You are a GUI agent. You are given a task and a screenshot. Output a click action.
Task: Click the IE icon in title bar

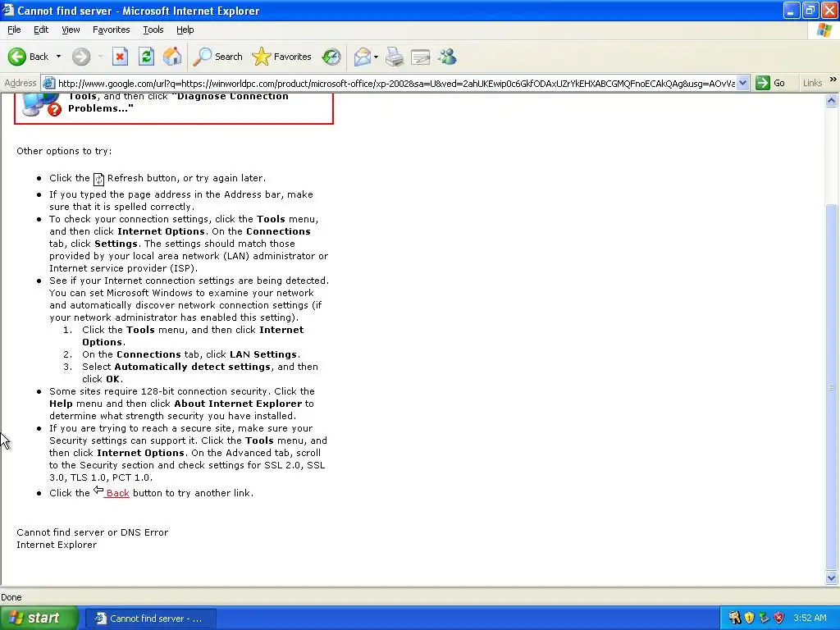pyautogui.click(x=7, y=10)
